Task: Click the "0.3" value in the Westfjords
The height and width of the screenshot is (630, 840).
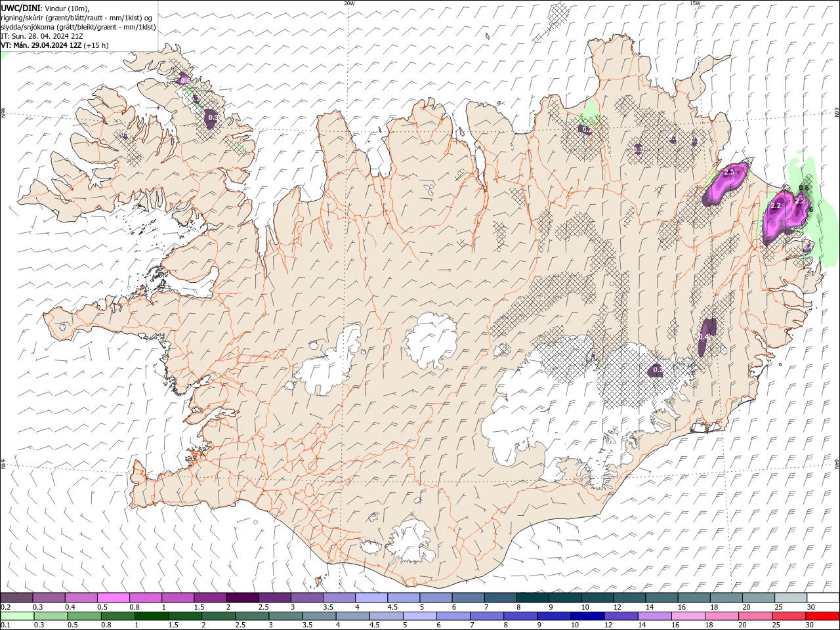Action: (213, 118)
